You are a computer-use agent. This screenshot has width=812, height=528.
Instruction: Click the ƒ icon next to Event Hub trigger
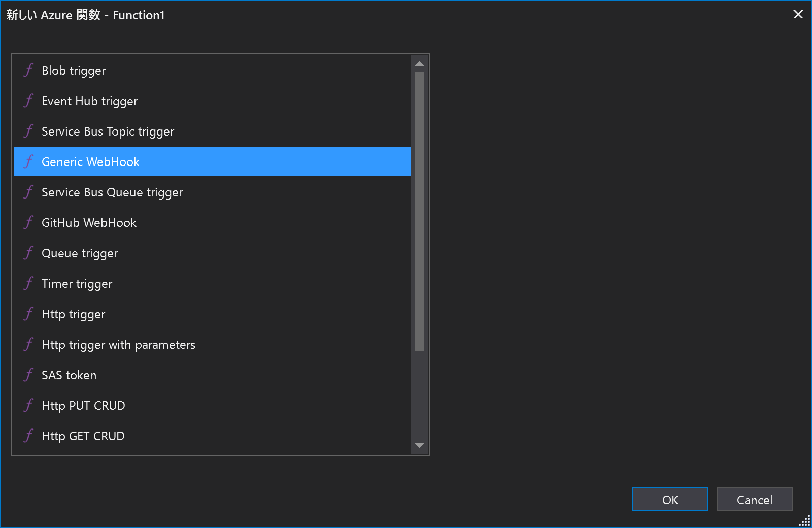(28, 101)
